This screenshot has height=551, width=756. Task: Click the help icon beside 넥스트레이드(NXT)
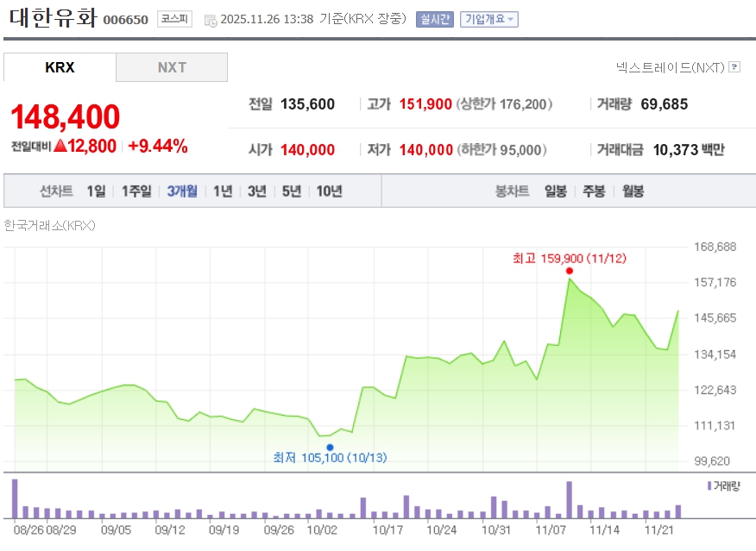[x=734, y=66]
